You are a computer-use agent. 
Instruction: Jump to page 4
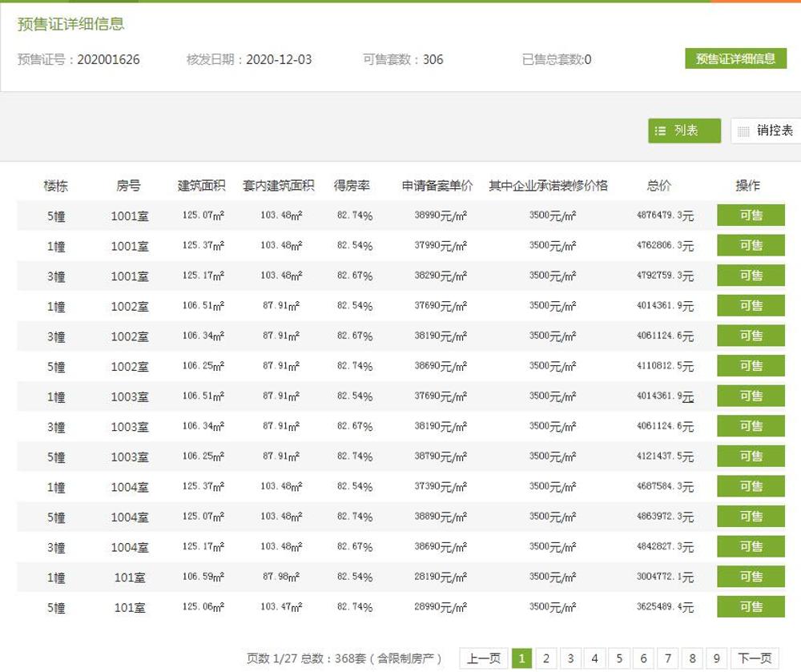[x=594, y=658]
